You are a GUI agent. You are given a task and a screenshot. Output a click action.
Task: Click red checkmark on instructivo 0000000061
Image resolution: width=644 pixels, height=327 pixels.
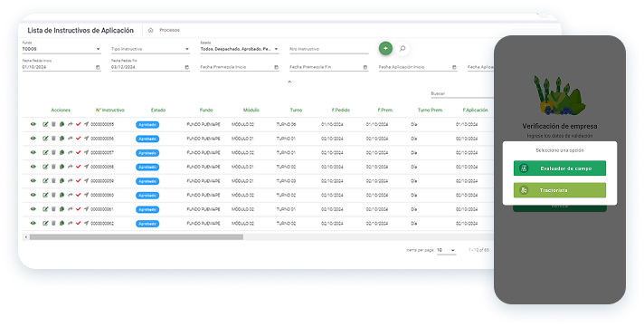pos(78,209)
